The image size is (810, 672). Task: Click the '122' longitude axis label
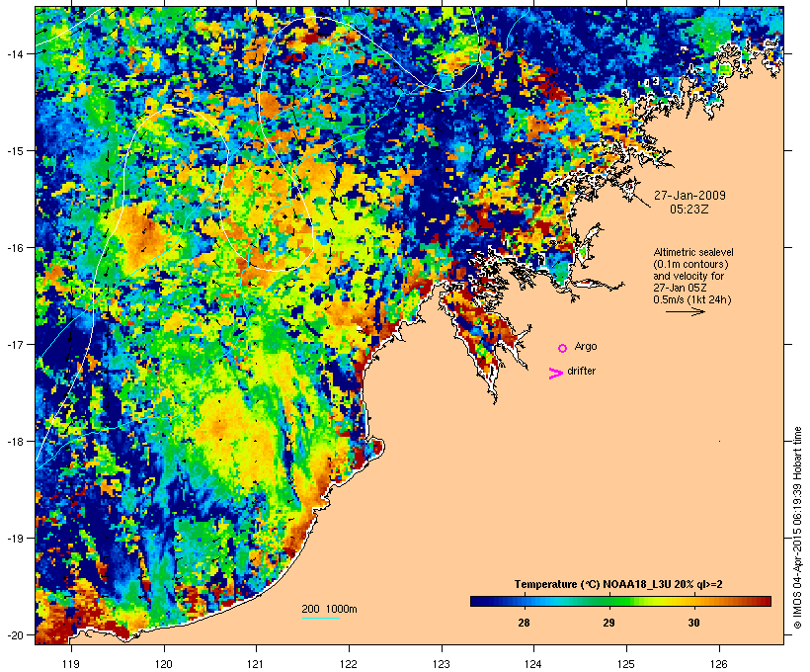(349, 664)
